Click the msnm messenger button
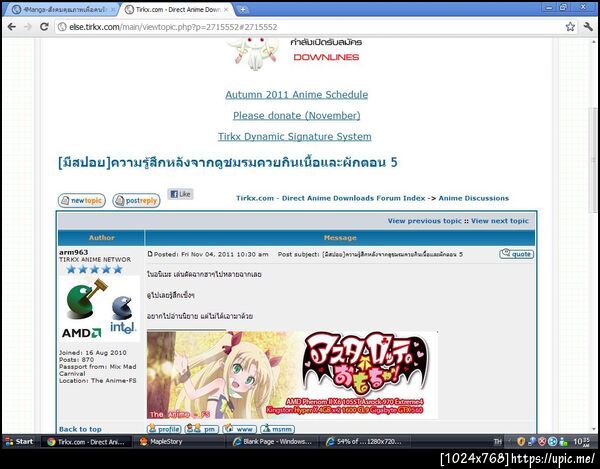This screenshot has width=600, height=469. click(277, 429)
